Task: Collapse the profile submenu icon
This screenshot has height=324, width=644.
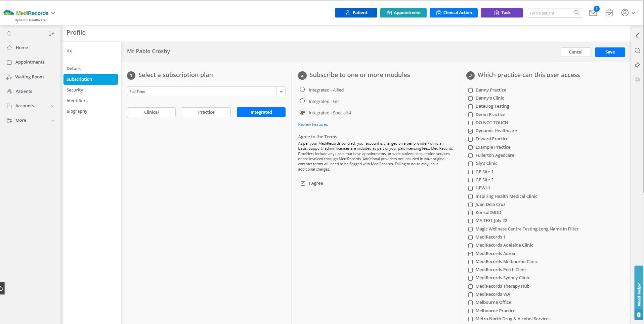Action: (x=70, y=51)
